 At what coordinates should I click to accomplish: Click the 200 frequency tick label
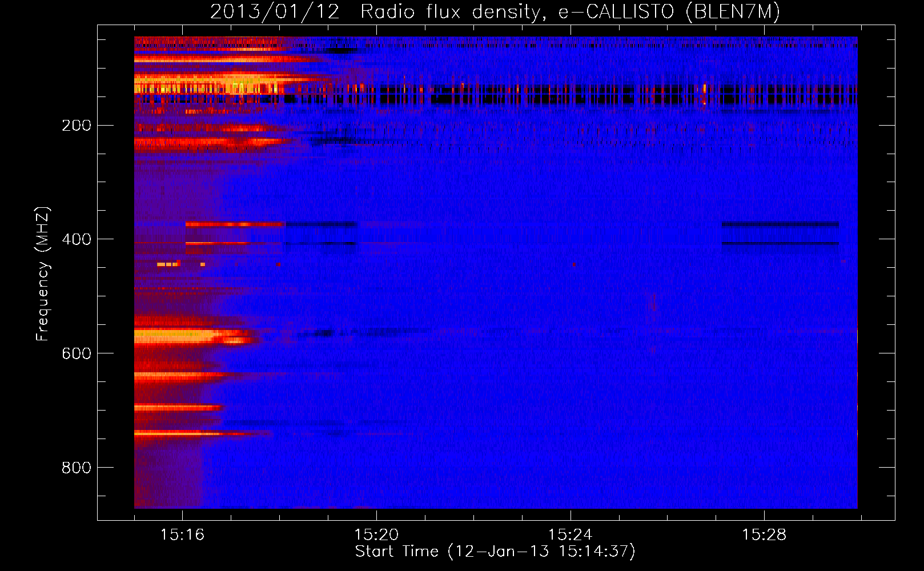tap(77, 125)
